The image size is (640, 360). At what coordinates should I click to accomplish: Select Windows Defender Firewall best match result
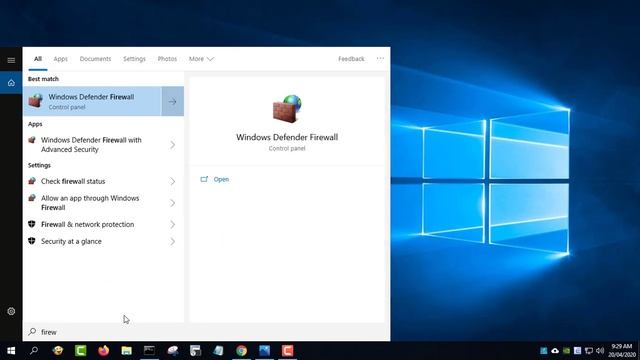(x=93, y=101)
